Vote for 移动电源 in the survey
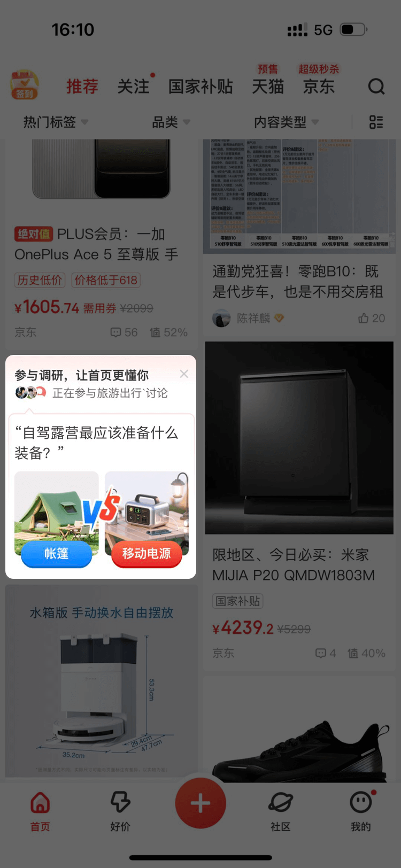Viewport: 401px width, 868px height. click(x=146, y=554)
